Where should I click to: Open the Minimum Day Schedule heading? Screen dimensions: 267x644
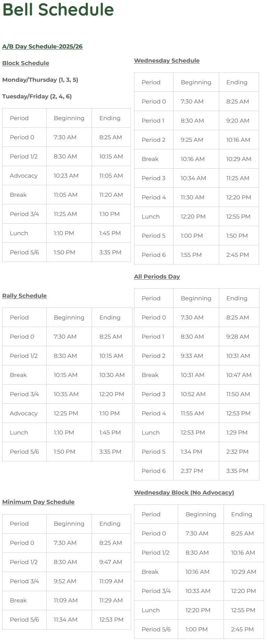[x=38, y=502]
